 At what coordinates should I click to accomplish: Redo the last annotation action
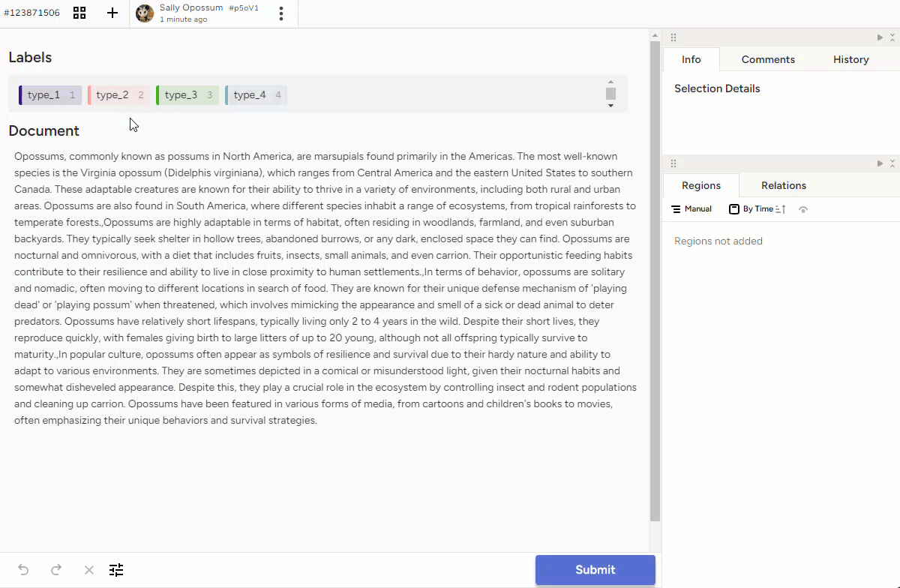56,570
